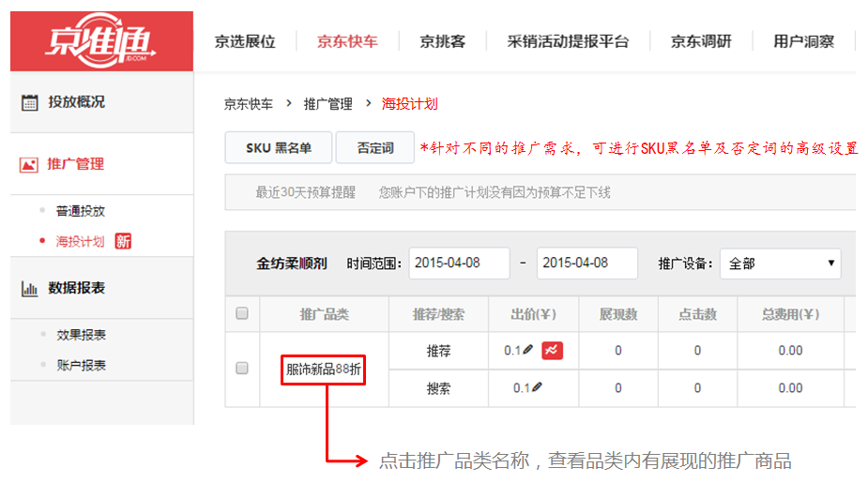Click the 总费用(¥) column header
868x483 pixels.
click(x=790, y=315)
